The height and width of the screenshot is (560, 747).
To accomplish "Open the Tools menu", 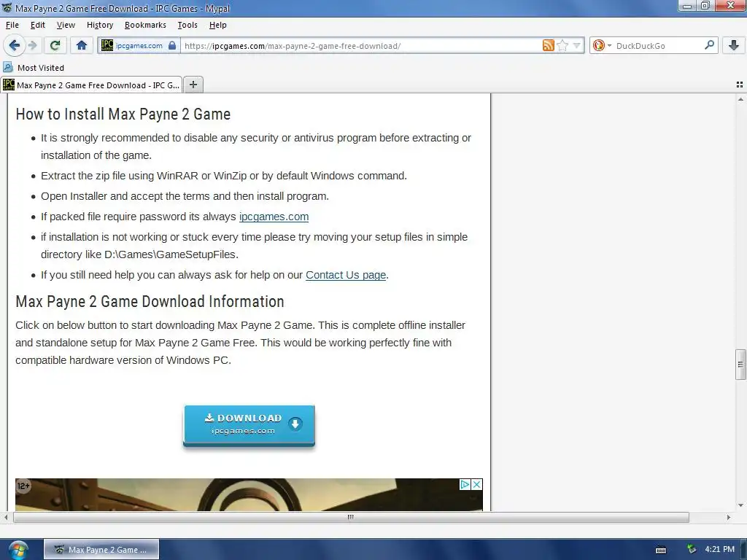I will (187, 25).
